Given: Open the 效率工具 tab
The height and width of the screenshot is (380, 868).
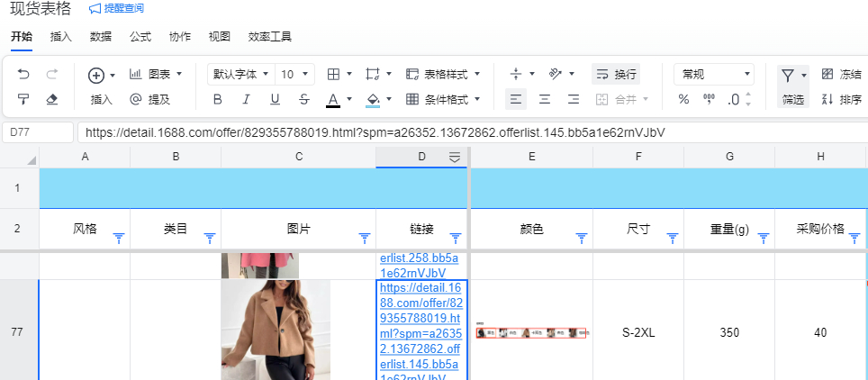Looking at the screenshot, I should (270, 37).
